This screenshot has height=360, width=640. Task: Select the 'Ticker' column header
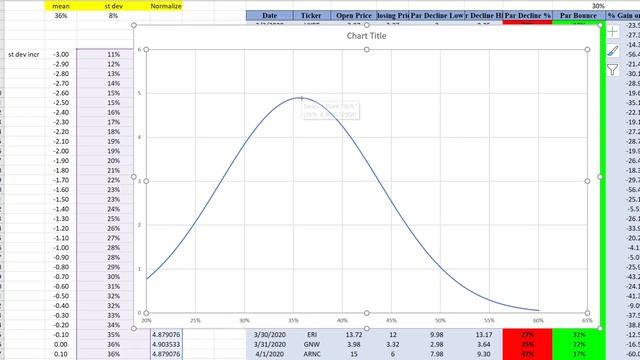pyautogui.click(x=311, y=16)
